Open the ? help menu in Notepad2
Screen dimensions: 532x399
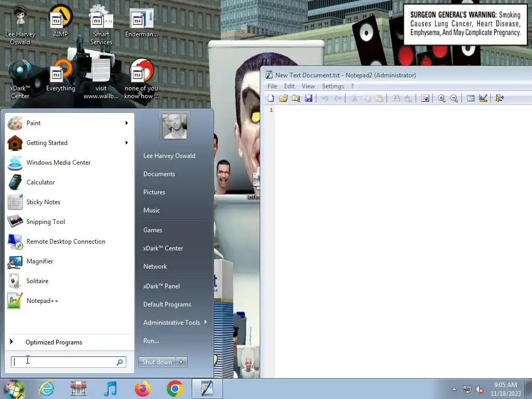pos(353,86)
